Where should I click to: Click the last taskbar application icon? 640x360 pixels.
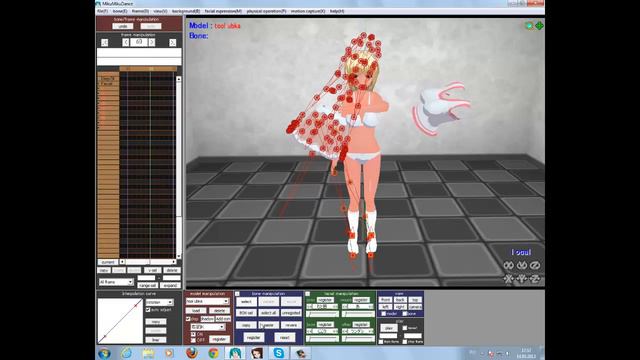(x=301, y=353)
